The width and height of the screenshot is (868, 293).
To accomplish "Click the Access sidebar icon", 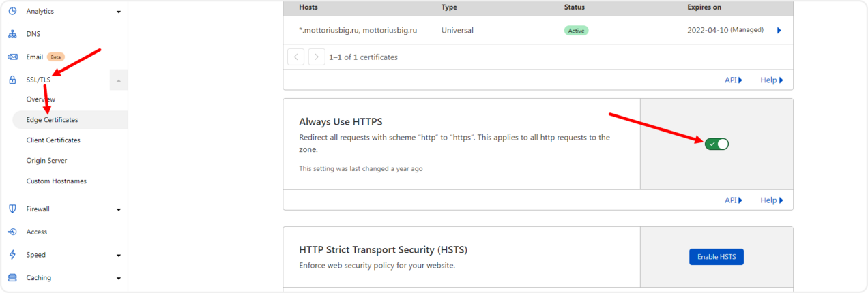I will (x=12, y=232).
